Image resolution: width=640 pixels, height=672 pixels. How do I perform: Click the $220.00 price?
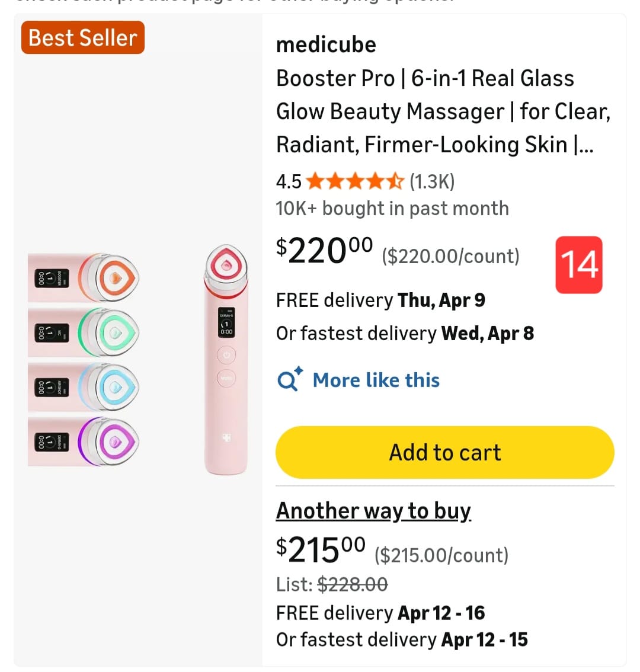tap(324, 251)
